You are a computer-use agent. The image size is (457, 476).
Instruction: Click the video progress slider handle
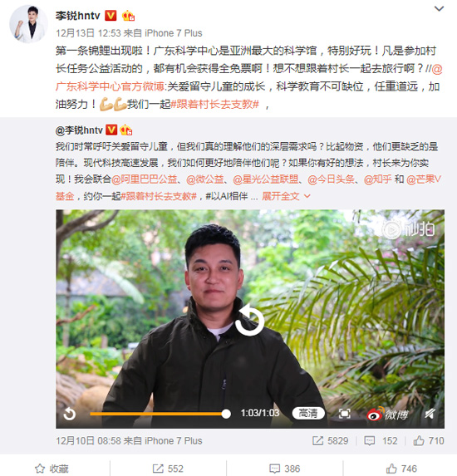226,414
